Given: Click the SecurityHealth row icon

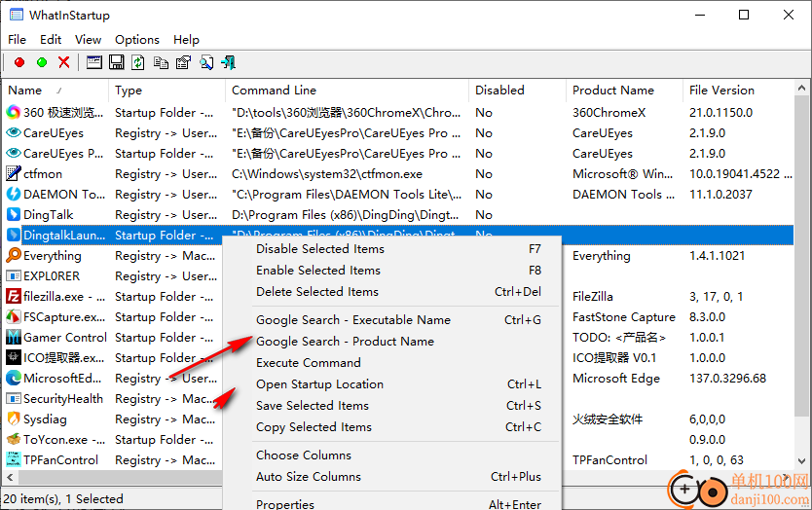Looking at the screenshot, I should [x=14, y=398].
